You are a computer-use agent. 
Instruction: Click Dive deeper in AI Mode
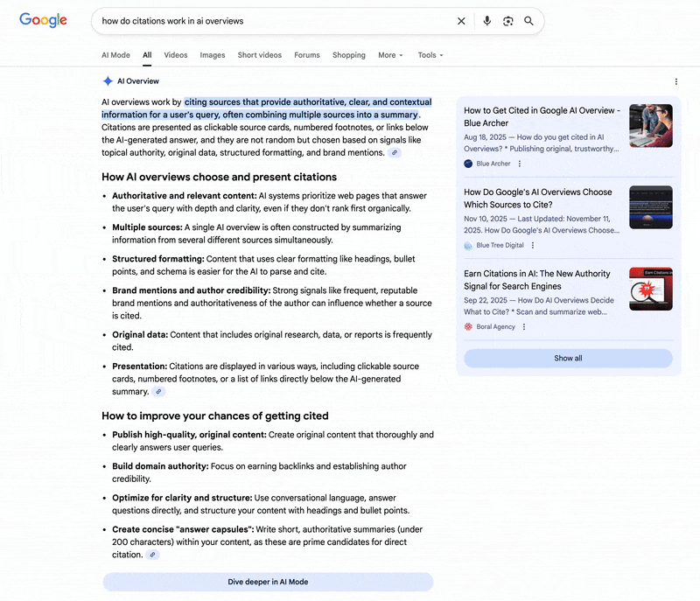tap(268, 581)
